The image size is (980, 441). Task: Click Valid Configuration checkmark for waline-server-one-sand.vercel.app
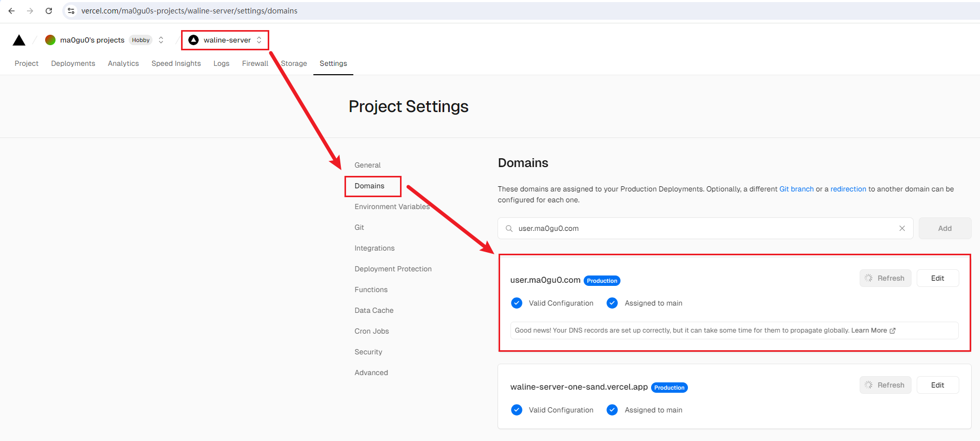click(517, 410)
